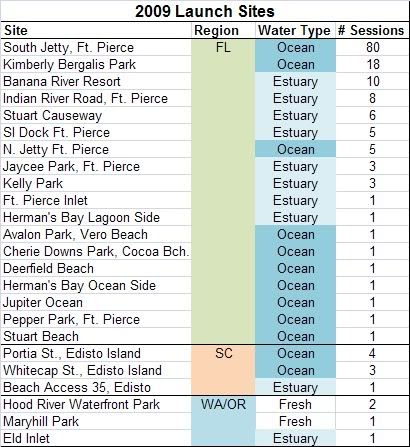Select the WA/OR region cell

click(x=223, y=404)
